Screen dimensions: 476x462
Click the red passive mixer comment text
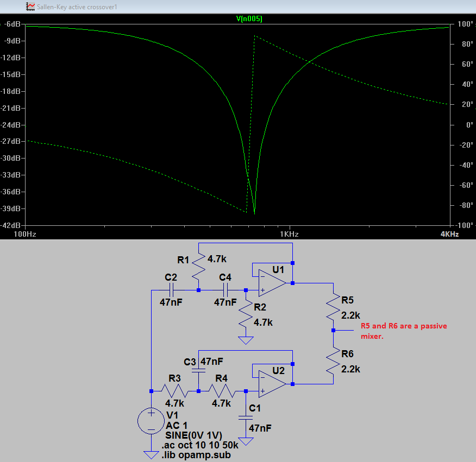(x=404, y=331)
